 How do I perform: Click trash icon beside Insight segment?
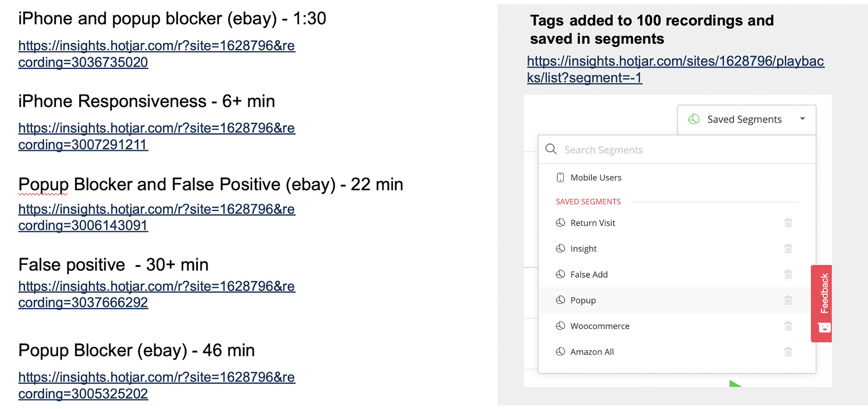pyautogui.click(x=788, y=248)
